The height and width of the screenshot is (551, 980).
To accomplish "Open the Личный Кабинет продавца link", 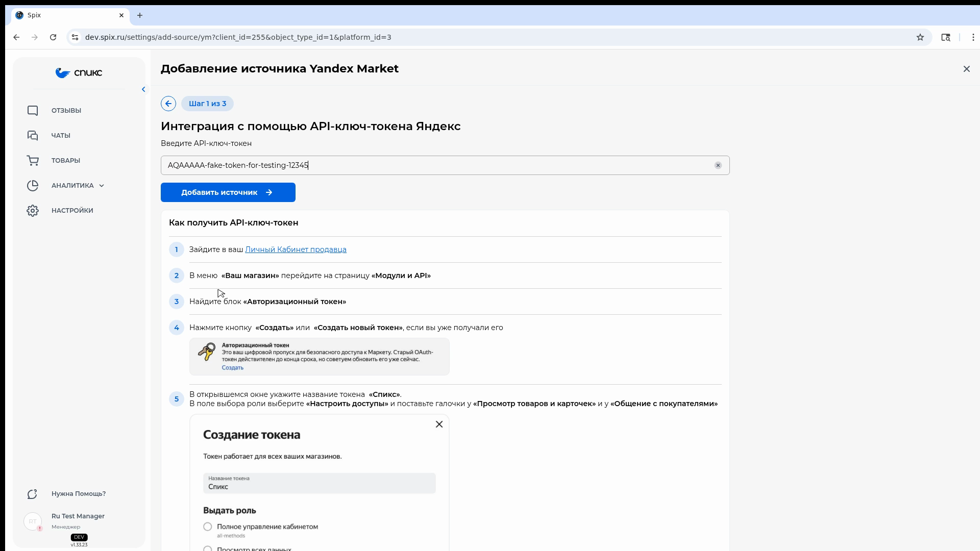I will click(x=296, y=249).
